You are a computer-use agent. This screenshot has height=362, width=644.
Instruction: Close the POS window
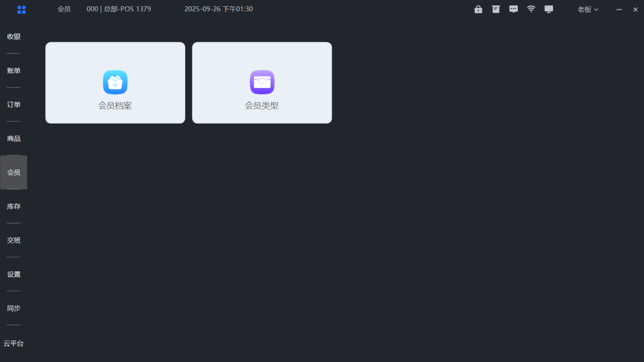[635, 10]
